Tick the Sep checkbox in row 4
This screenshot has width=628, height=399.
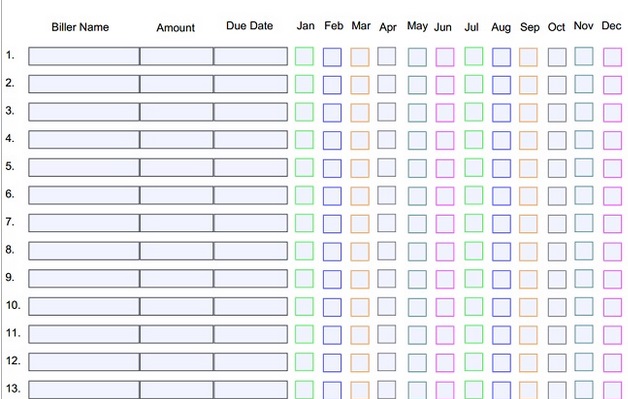click(x=528, y=141)
